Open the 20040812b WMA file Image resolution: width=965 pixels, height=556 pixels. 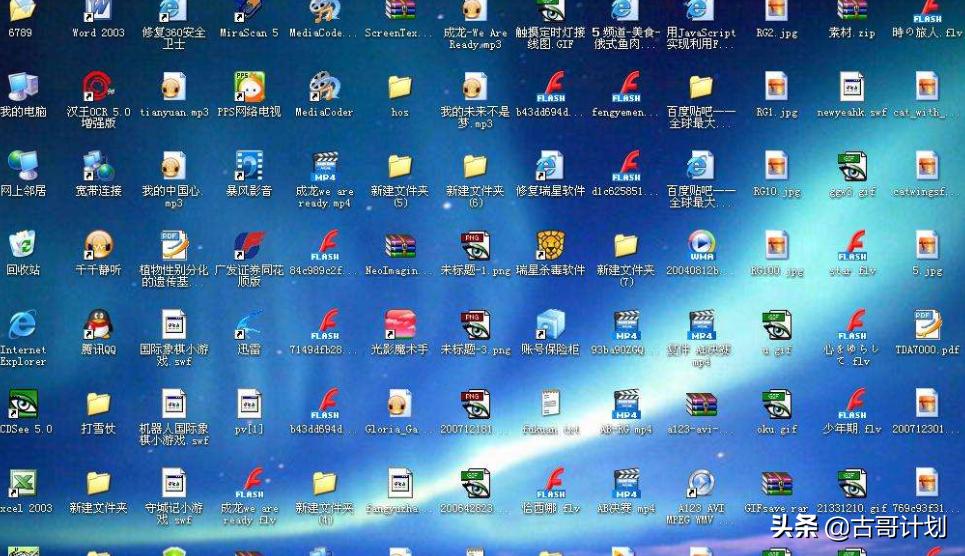(701, 245)
